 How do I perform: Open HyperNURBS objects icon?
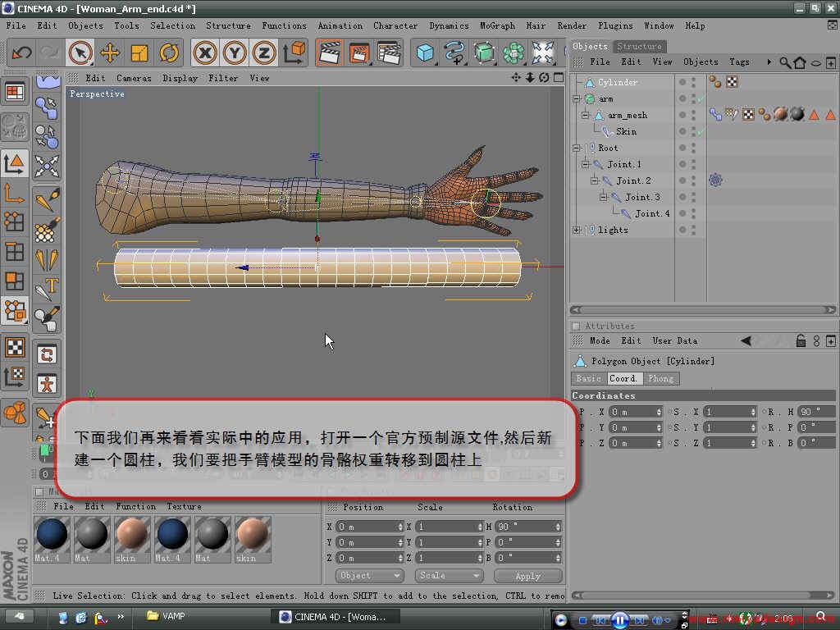(x=484, y=53)
